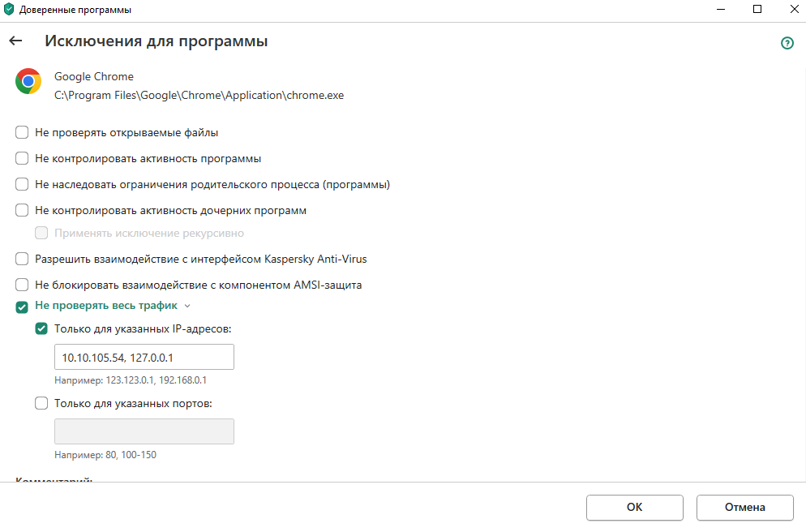Click the back arrow icon
806x532 pixels.
(x=15, y=41)
